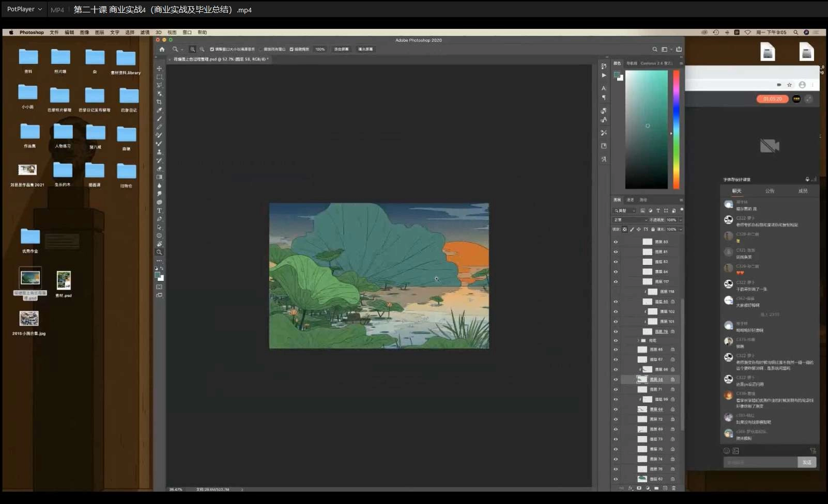Viewport: 828px width, 504px height.
Task: Toggle the scrubby zoom checkbox
Action: click(292, 49)
